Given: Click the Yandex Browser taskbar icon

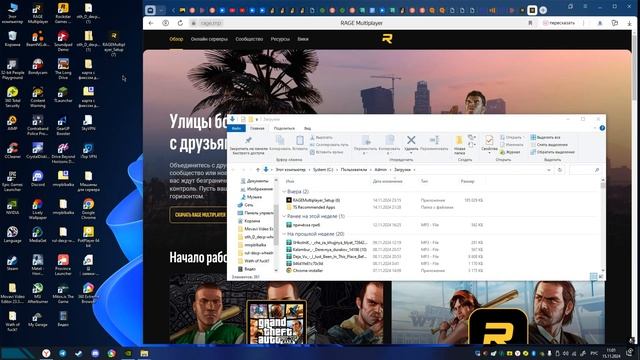Looking at the screenshot, I should [x=46, y=353].
